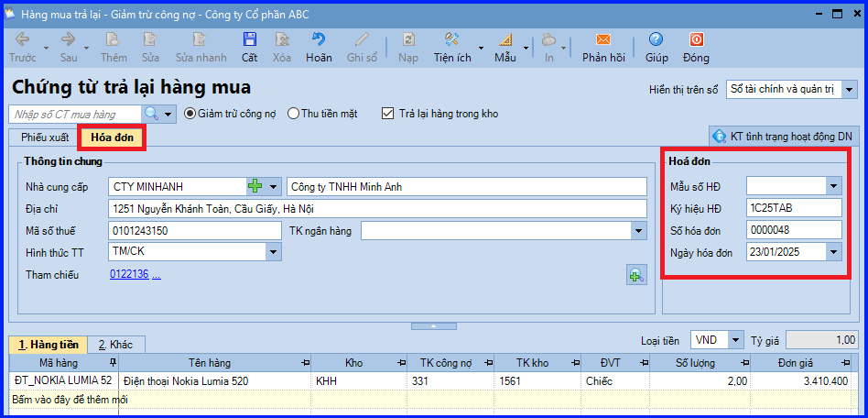Image resolution: width=868 pixels, height=418 pixels.
Task: Open the Hình thức TT dropdown
Action: pyautogui.click(x=274, y=252)
